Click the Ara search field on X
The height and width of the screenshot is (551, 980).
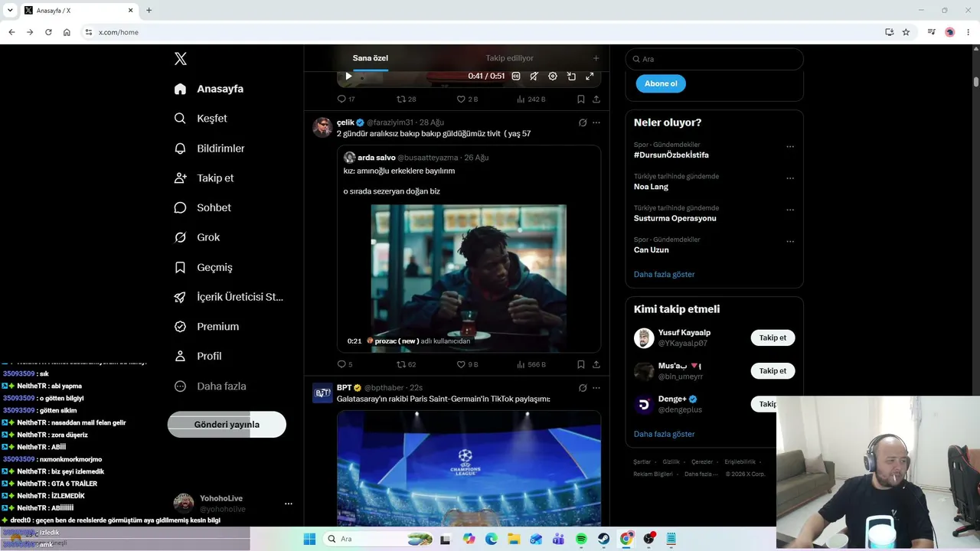pyautogui.click(x=714, y=59)
